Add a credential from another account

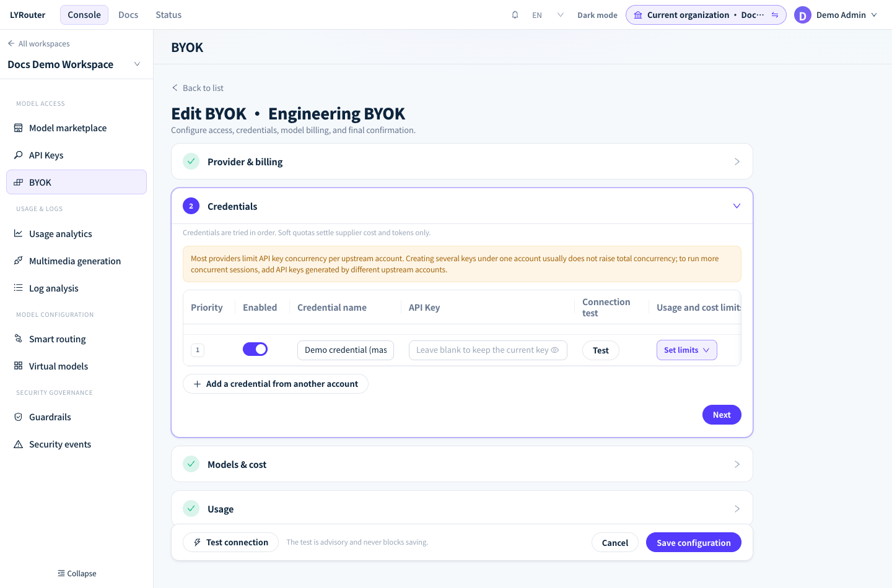point(276,384)
